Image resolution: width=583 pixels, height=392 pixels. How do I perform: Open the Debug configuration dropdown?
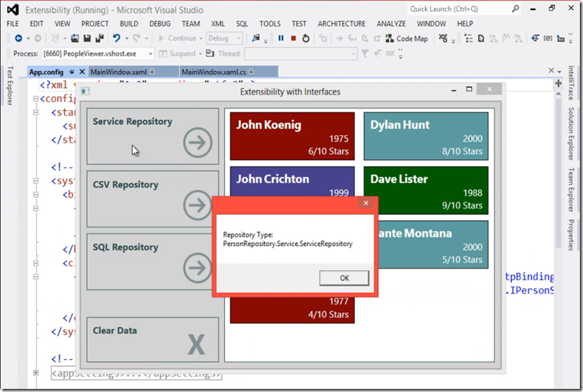238,38
